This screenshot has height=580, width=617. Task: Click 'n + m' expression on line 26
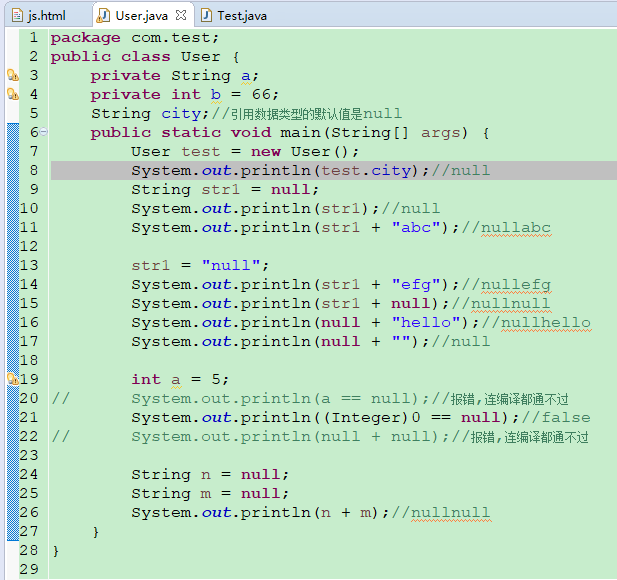pyautogui.click(x=345, y=513)
